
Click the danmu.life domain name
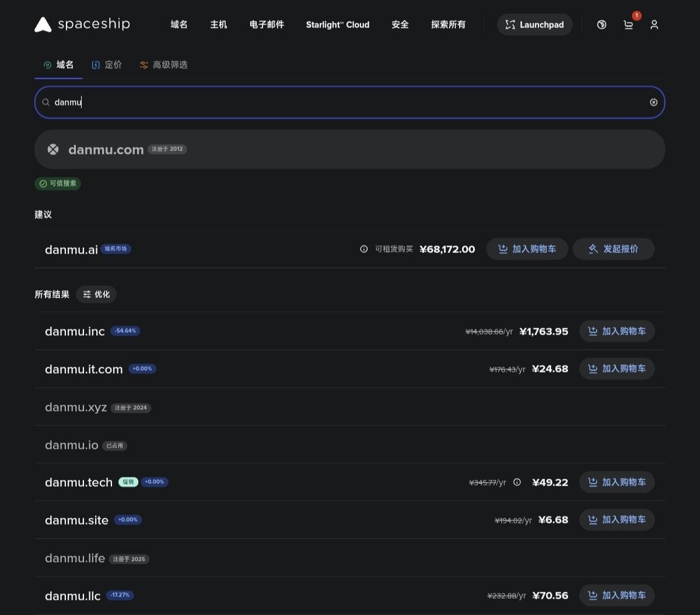pos(75,558)
